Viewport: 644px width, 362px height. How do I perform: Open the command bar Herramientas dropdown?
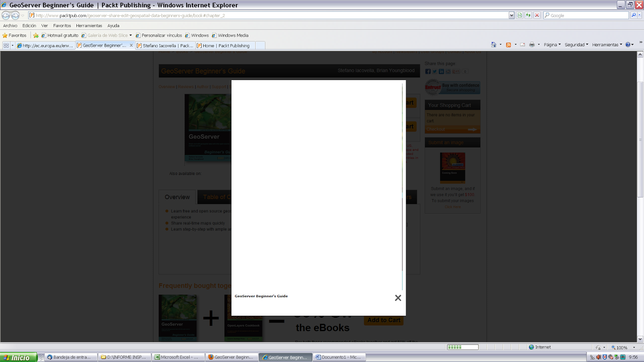(x=607, y=45)
